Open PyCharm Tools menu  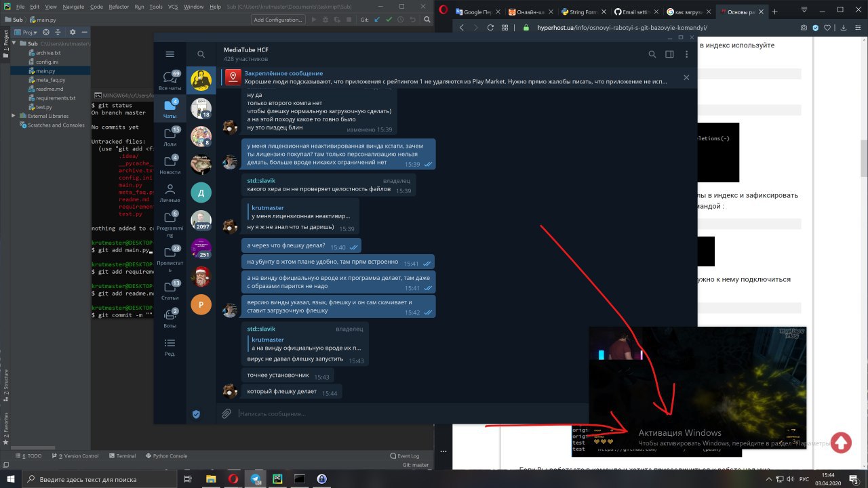pos(156,6)
